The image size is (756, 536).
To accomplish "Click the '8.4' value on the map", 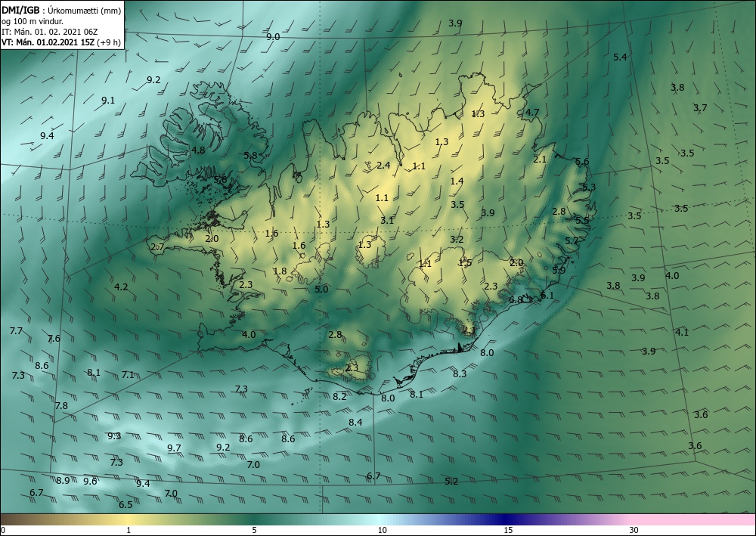I will point(355,423).
